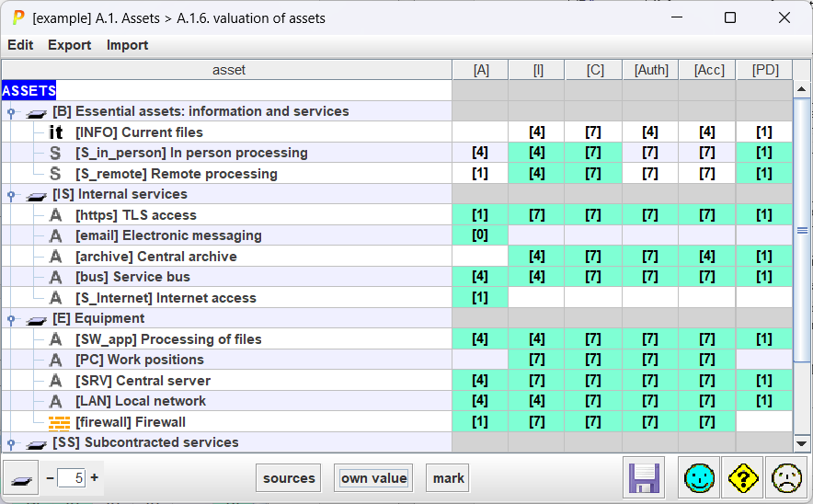Select the Central server confidentiality value cell
Screen dimensions: 813x504
pyautogui.click(x=593, y=381)
